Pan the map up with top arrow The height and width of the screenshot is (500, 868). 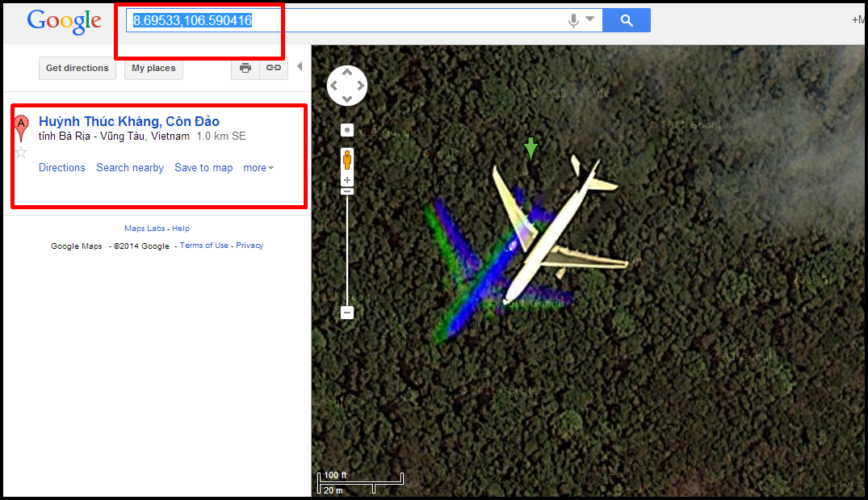[347, 72]
